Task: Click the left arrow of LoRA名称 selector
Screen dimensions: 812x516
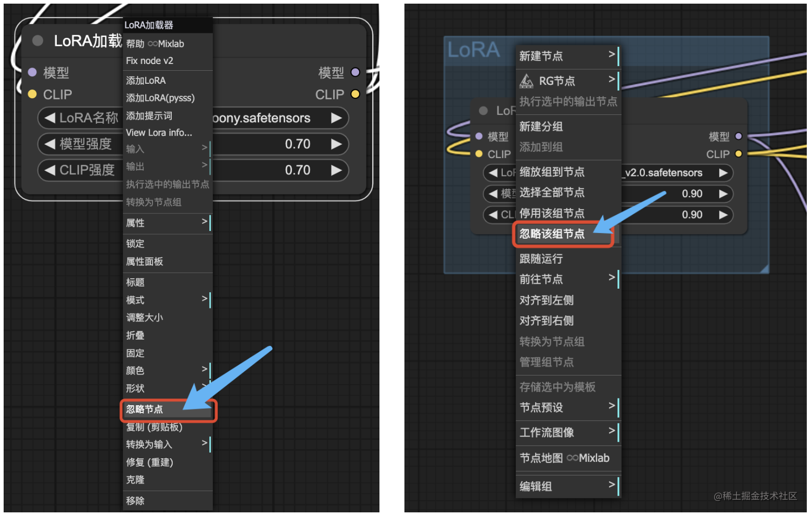Action: point(50,118)
